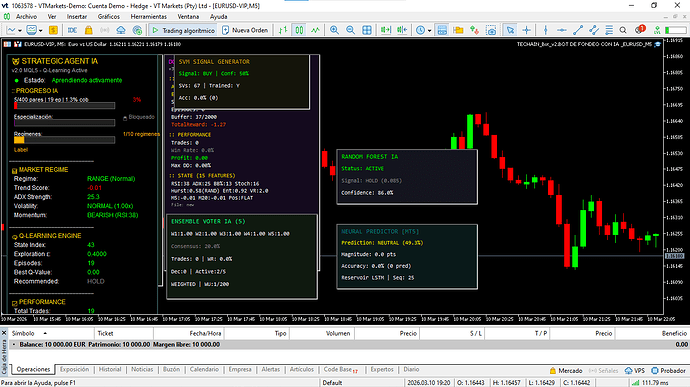Select the trendline drawing tool
This screenshot has height=387, width=690.
coord(578,30)
